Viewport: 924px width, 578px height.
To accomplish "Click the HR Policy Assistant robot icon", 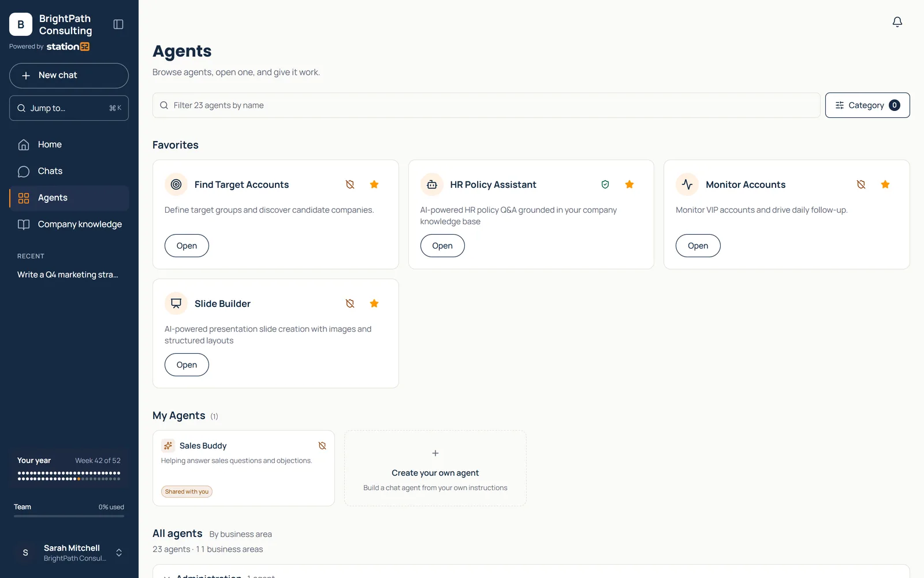I will click(x=432, y=184).
